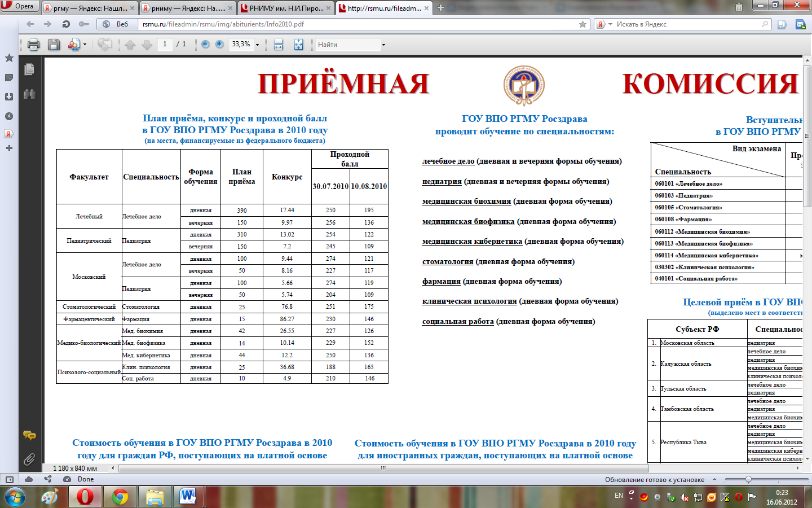This screenshot has height=508, width=812.
Task: Open Microsoft Word from taskbar
Action: pos(188,497)
